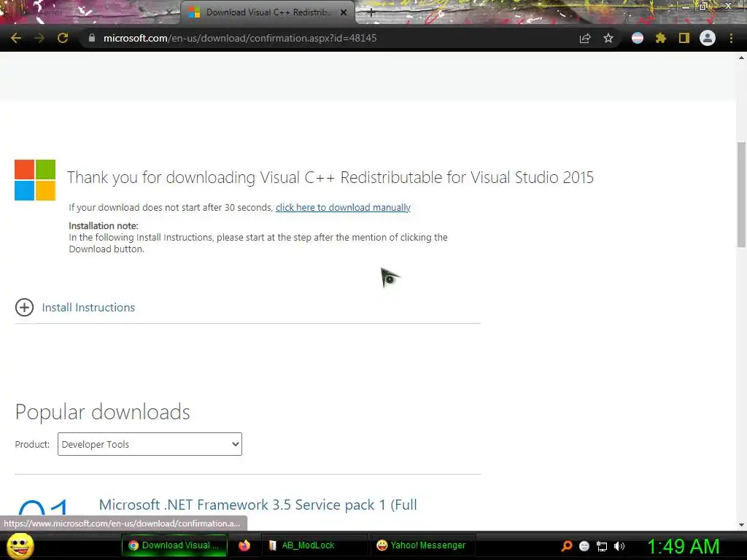The height and width of the screenshot is (560, 747).
Task: Reload the Microsoft download page
Action: tap(63, 38)
